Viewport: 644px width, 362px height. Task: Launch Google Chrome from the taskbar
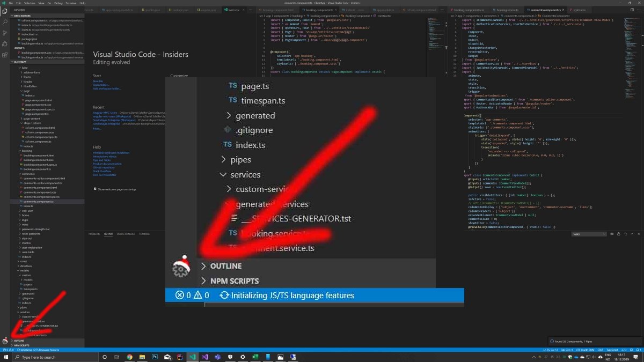(130, 357)
